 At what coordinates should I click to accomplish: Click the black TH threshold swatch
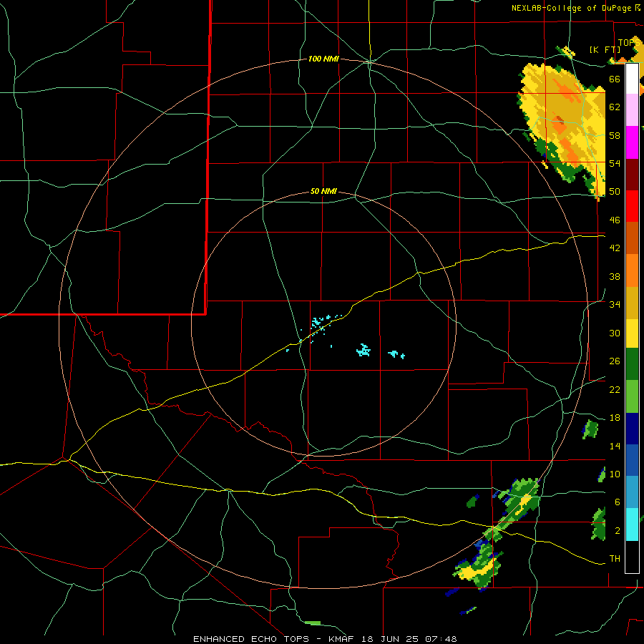[x=632, y=557]
